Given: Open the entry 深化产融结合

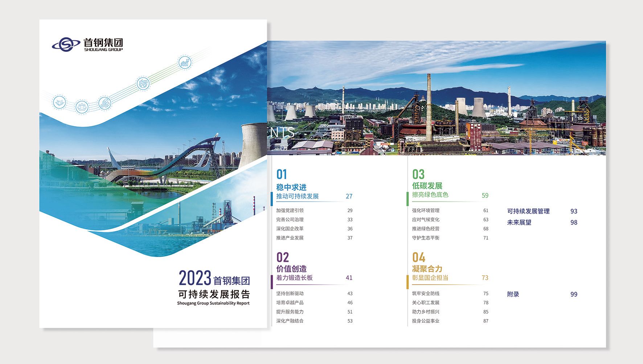Looking at the screenshot, I should pyautogui.click(x=290, y=321).
